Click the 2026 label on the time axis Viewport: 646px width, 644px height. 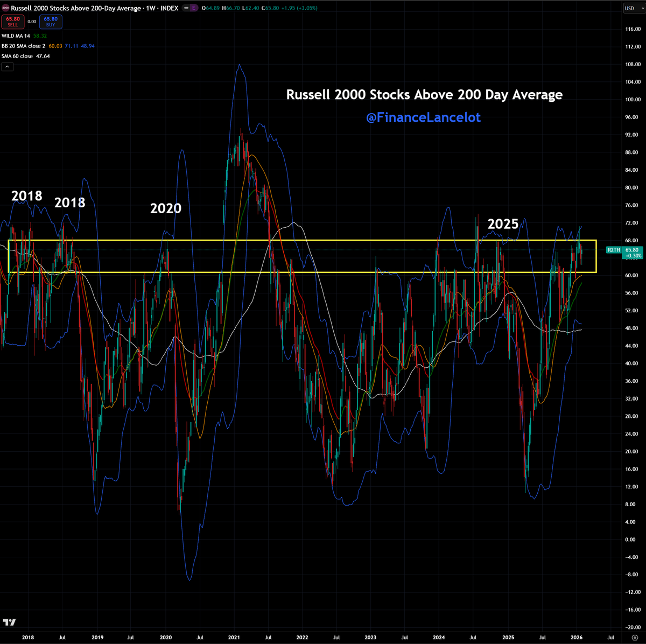[577, 637]
